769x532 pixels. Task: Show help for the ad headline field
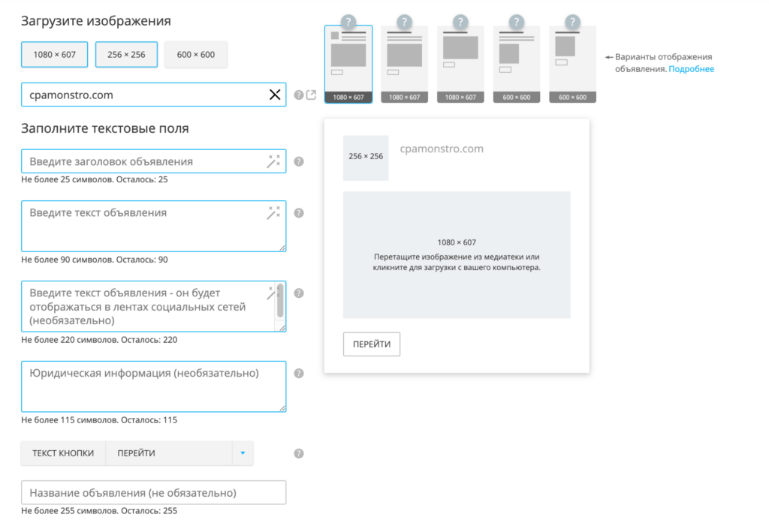tap(299, 161)
